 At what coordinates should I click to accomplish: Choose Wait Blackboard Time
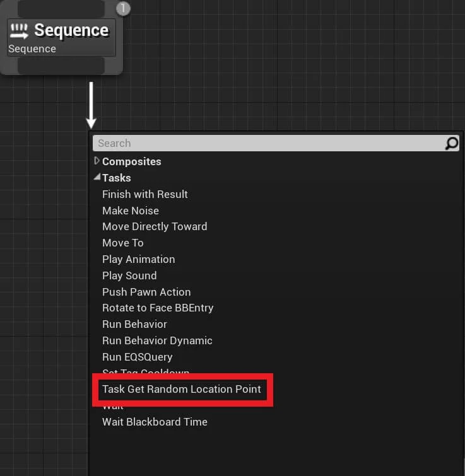pyautogui.click(x=155, y=422)
